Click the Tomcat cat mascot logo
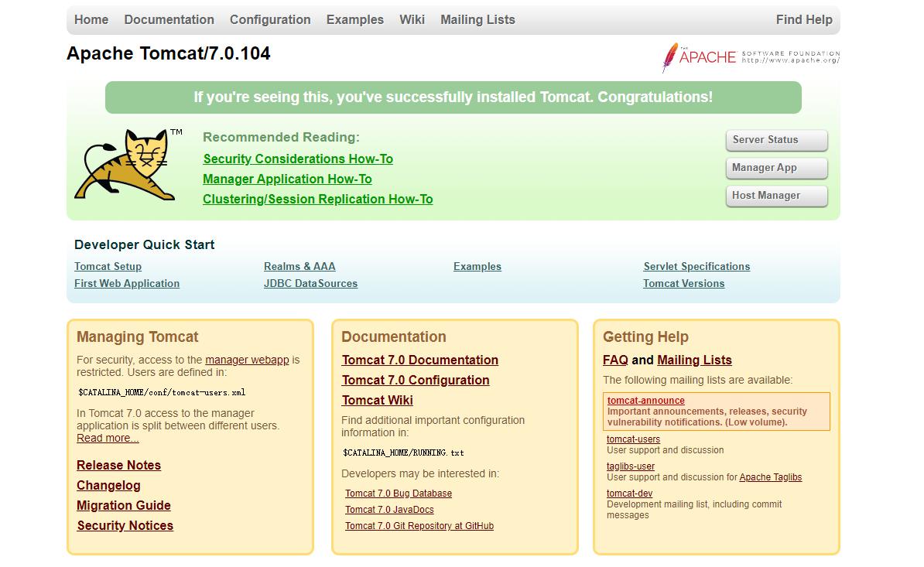Image resolution: width=924 pixels, height=567 pixels. coord(128,165)
